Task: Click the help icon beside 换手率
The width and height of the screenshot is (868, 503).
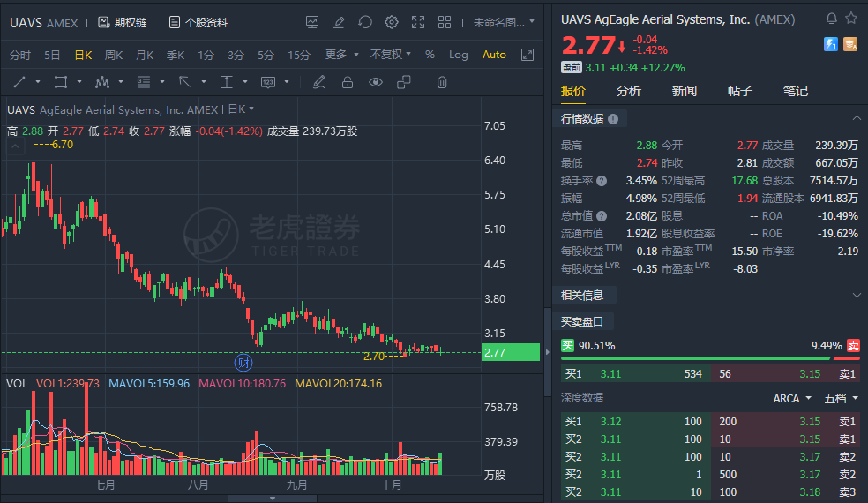Action: click(602, 181)
